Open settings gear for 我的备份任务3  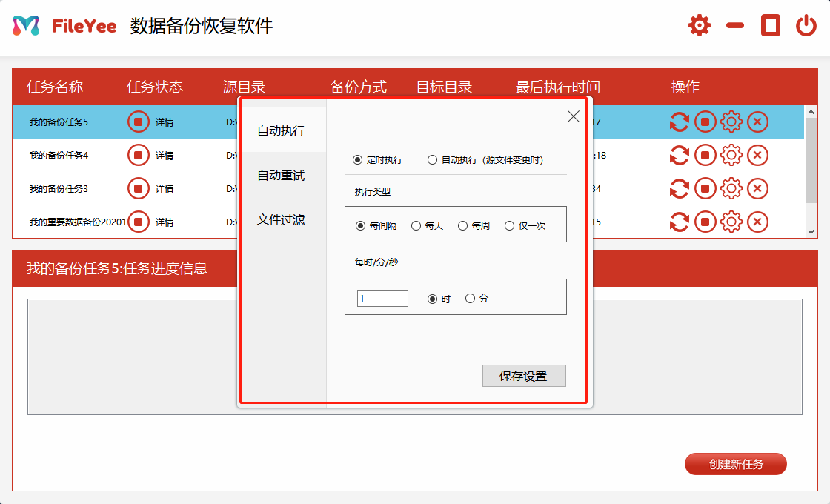[731, 188]
